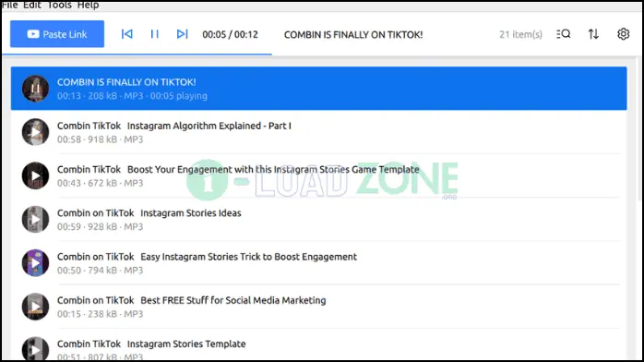Open the Help menu
This screenshot has width=644, height=362.
[88, 5]
